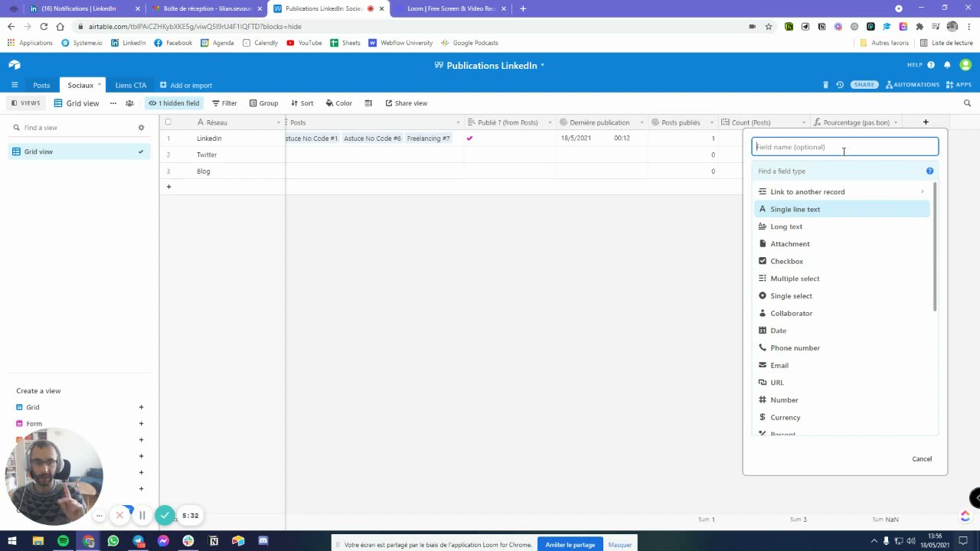This screenshot has height=551, width=980.
Task: Choose the Date field type
Action: coord(842,331)
